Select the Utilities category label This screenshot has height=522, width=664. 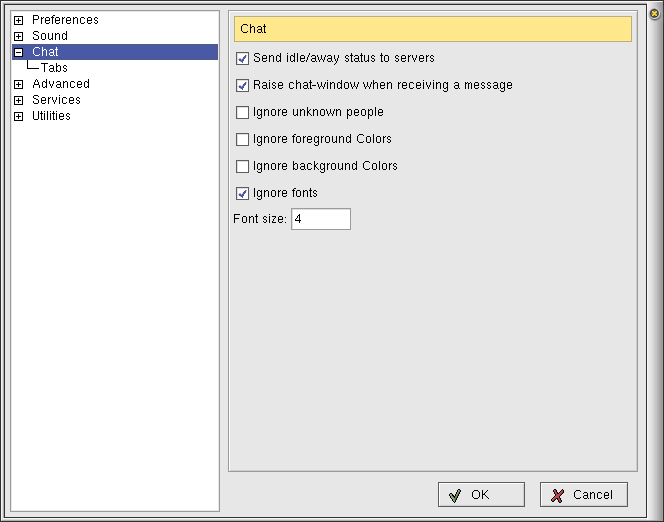point(51,116)
